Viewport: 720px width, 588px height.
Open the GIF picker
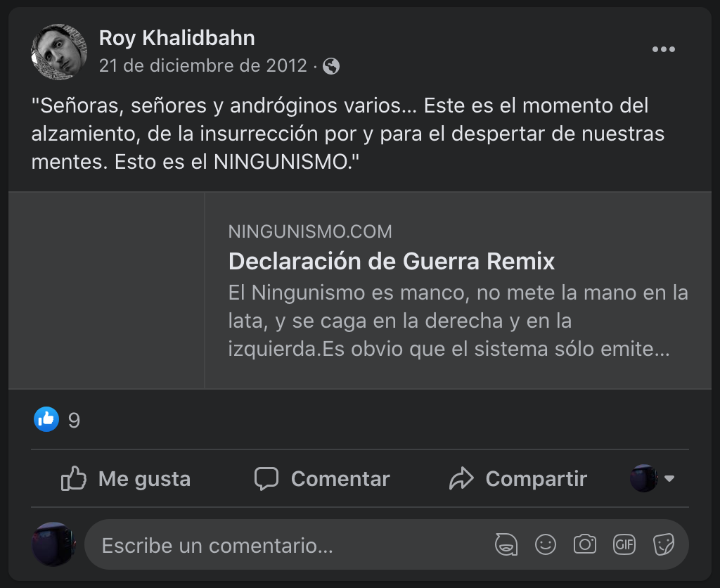(624, 544)
